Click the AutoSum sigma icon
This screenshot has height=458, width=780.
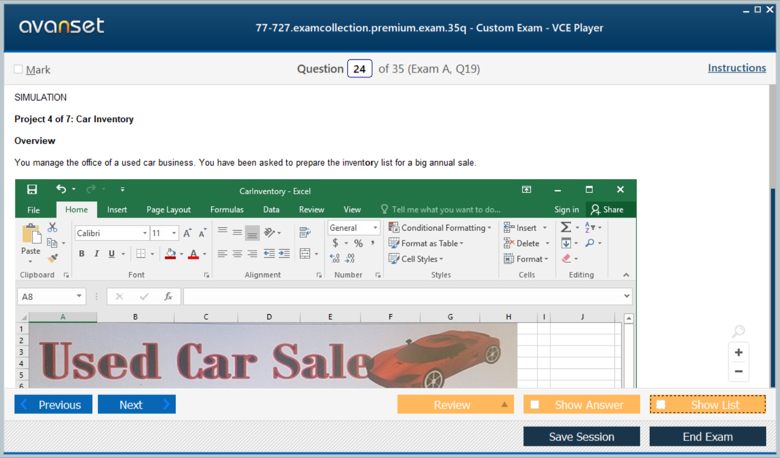(x=566, y=228)
